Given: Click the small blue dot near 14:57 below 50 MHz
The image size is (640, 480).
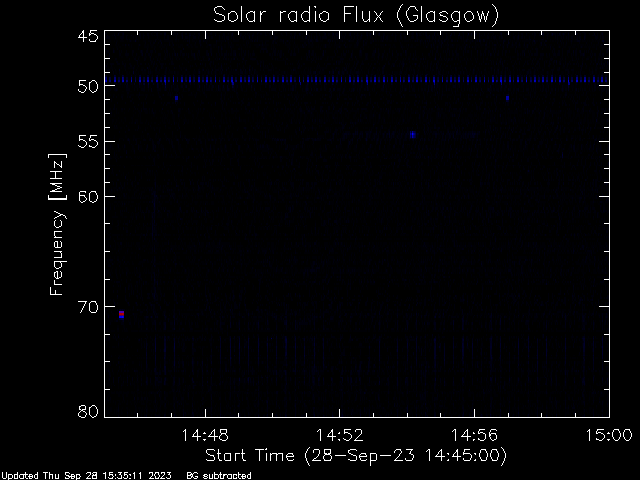Looking at the screenshot, I should (x=507, y=98).
